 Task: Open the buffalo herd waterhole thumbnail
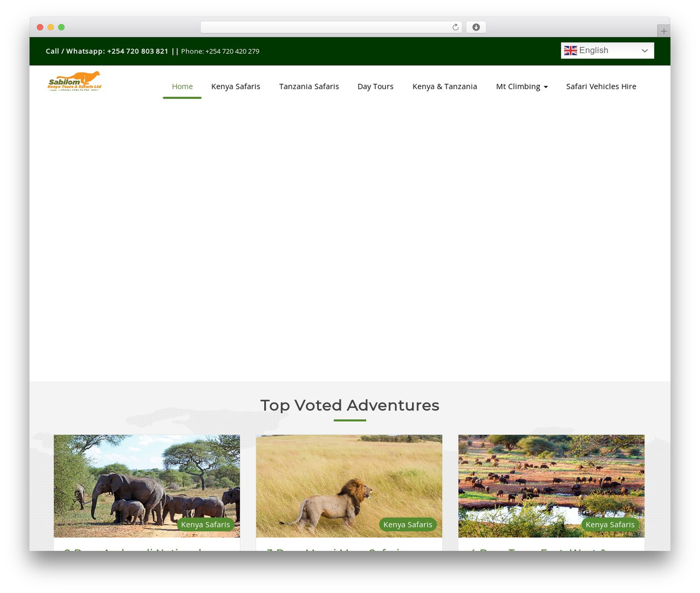[551, 486]
